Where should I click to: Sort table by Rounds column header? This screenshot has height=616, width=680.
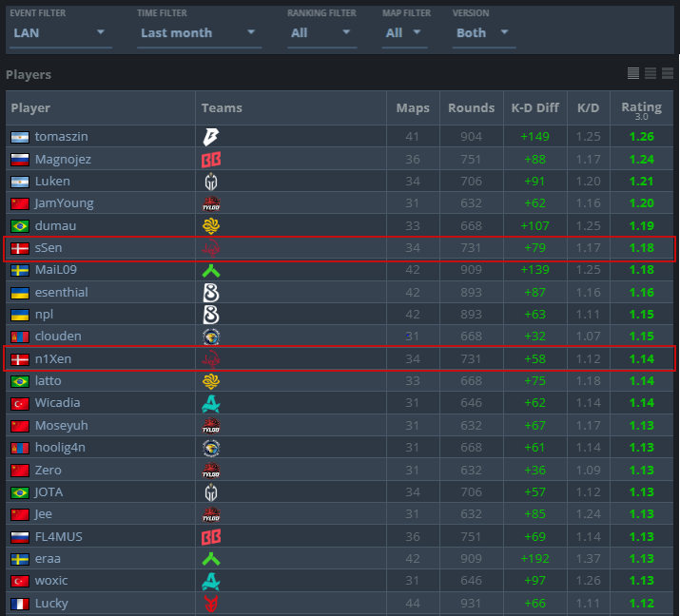[x=471, y=108]
